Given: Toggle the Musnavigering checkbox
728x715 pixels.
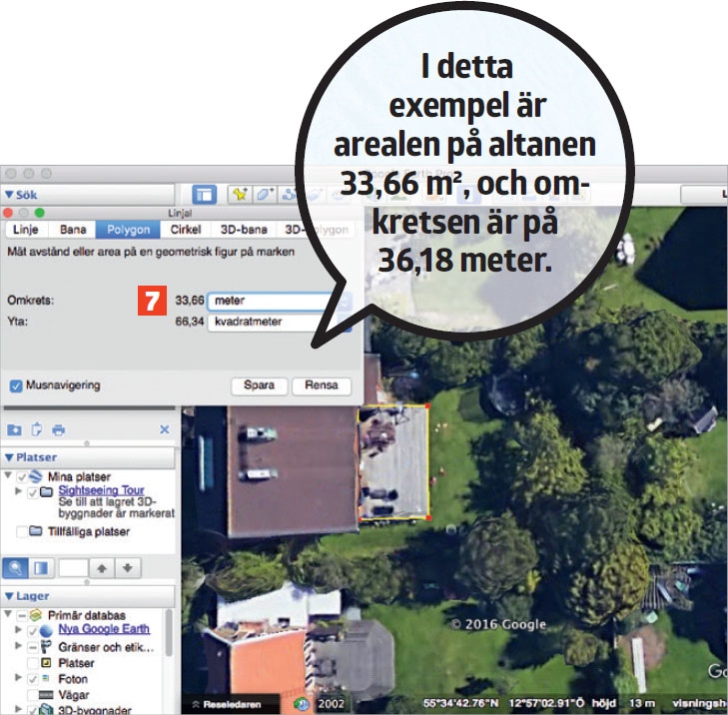Looking at the screenshot, I should pyautogui.click(x=16, y=384).
